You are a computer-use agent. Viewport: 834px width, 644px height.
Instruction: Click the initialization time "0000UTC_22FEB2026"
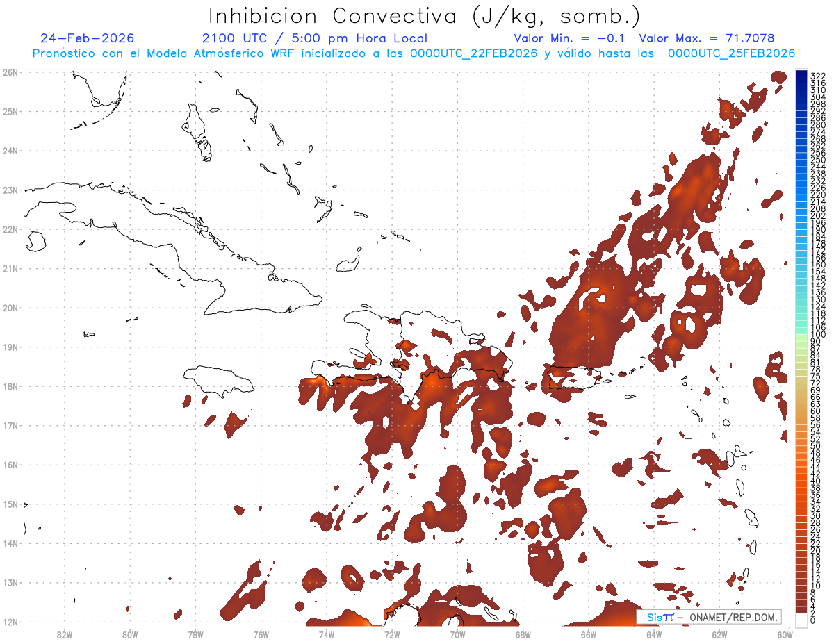click(x=474, y=53)
